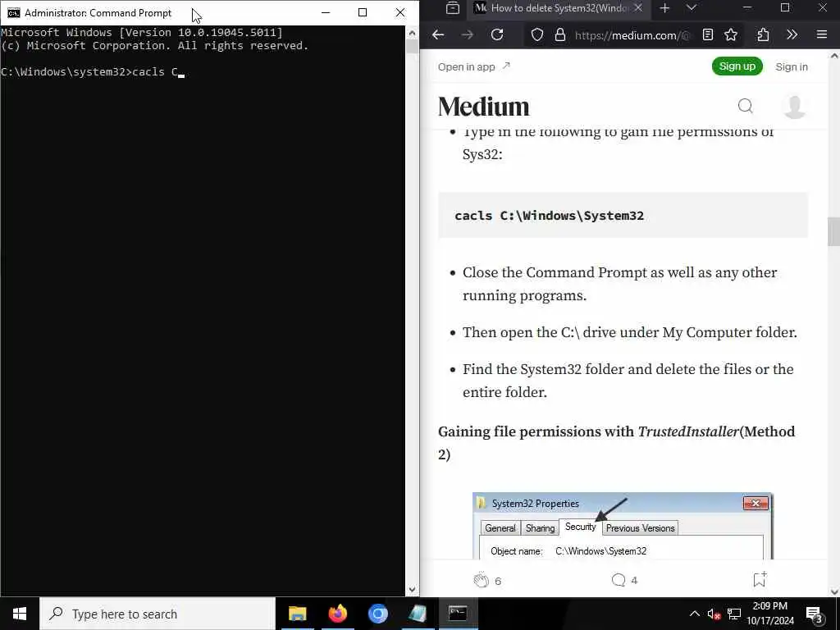Open the notepad-like taskbar app icon
This screenshot has height=630, width=840.
(x=418, y=614)
